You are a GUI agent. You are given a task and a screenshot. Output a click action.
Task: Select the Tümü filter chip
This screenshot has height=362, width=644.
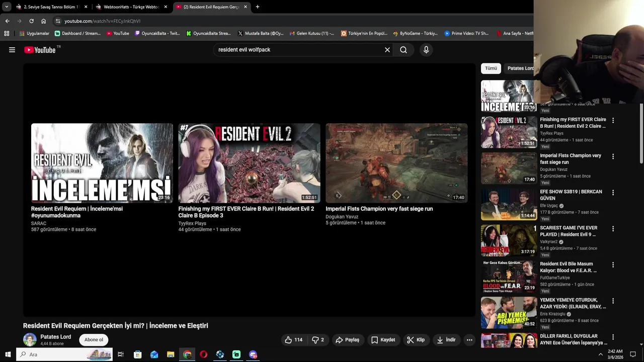pos(491,68)
